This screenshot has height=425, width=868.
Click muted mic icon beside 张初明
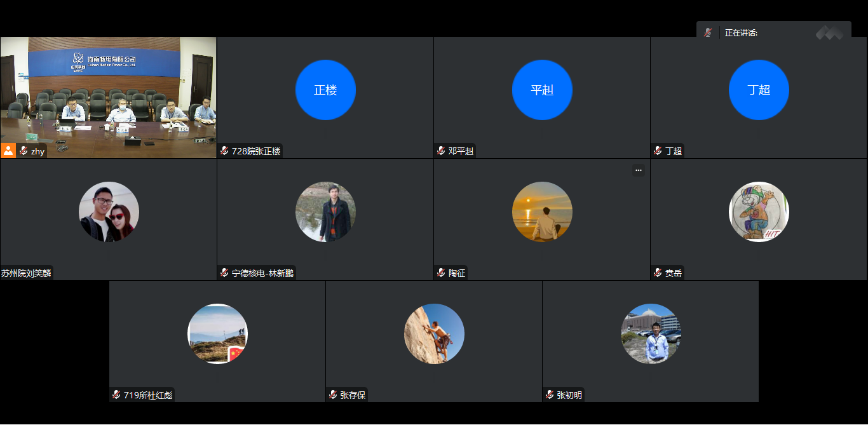pyautogui.click(x=550, y=395)
